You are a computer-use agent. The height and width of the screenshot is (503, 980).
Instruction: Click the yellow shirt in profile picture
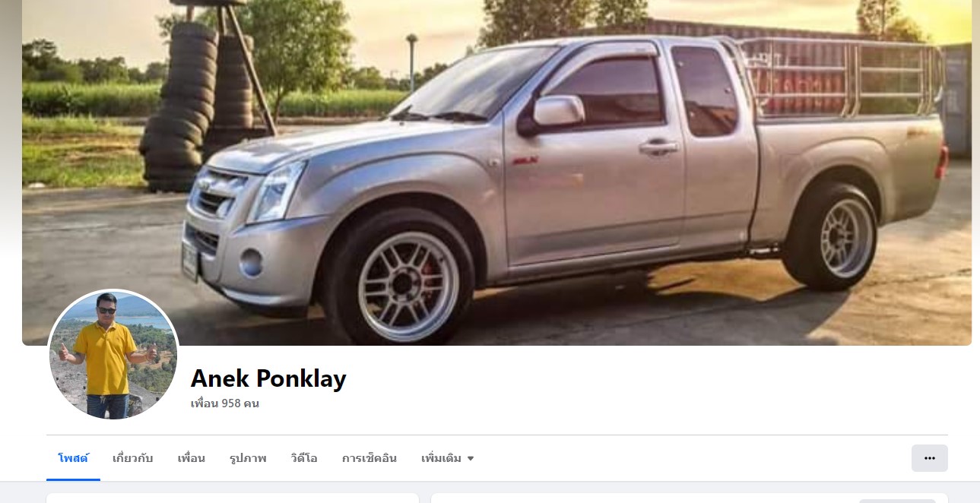click(x=106, y=356)
